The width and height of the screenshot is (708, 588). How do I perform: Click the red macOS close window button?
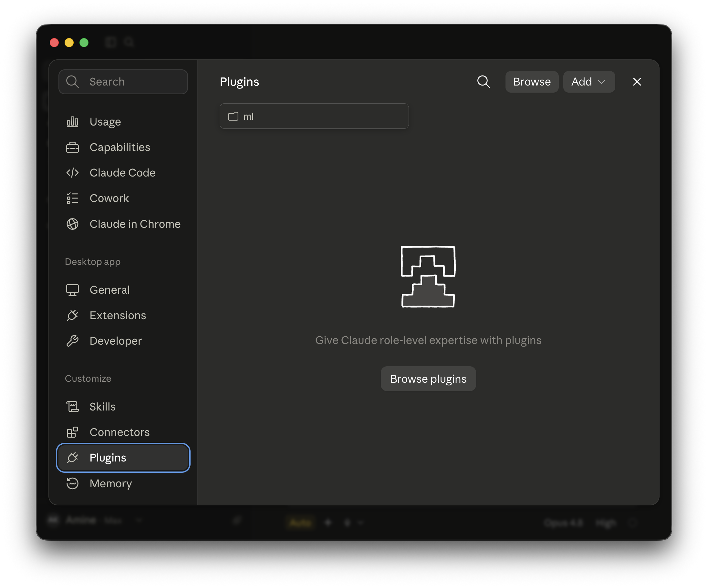pos(54,43)
